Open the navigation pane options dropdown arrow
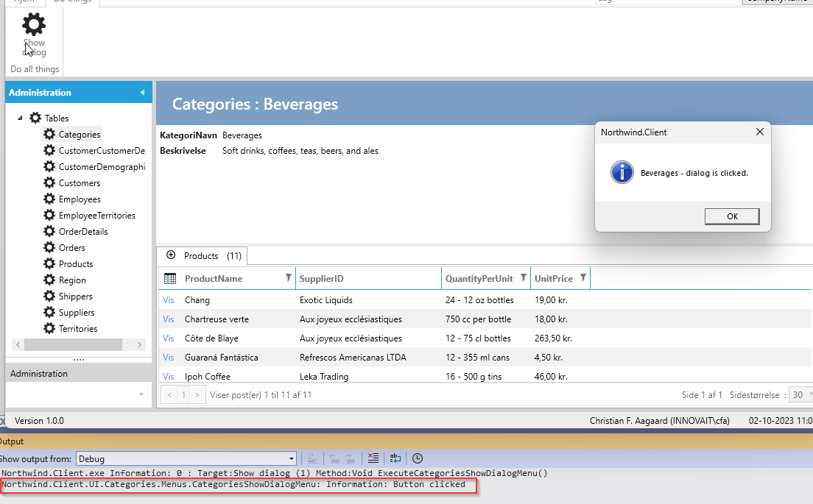Image resolution: width=813 pixels, height=504 pixels. pos(141,394)
